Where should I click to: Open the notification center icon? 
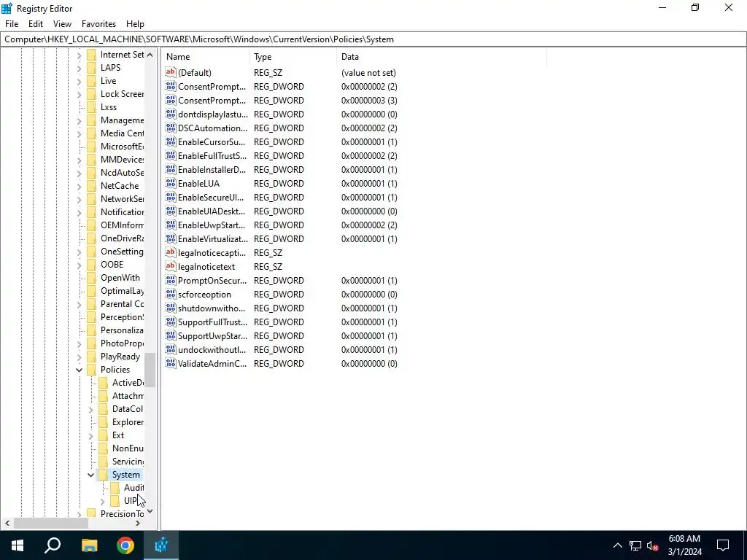pos(723,545)
